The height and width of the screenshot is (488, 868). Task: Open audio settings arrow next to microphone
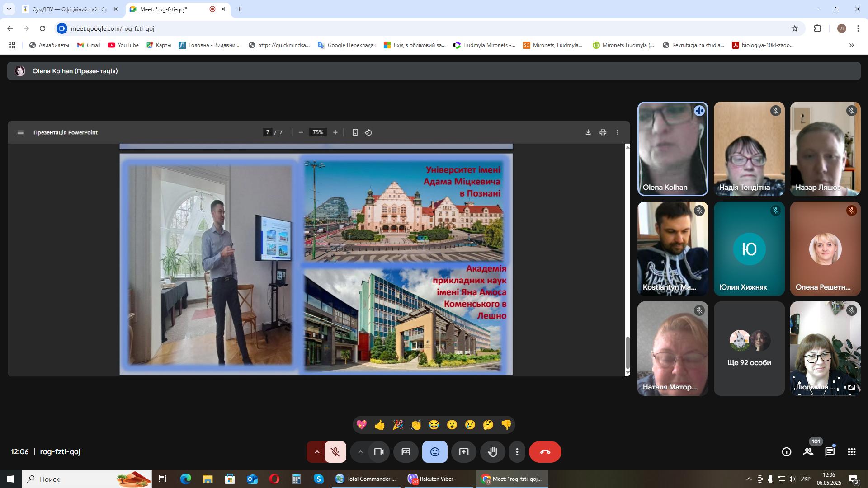(316, 452)
